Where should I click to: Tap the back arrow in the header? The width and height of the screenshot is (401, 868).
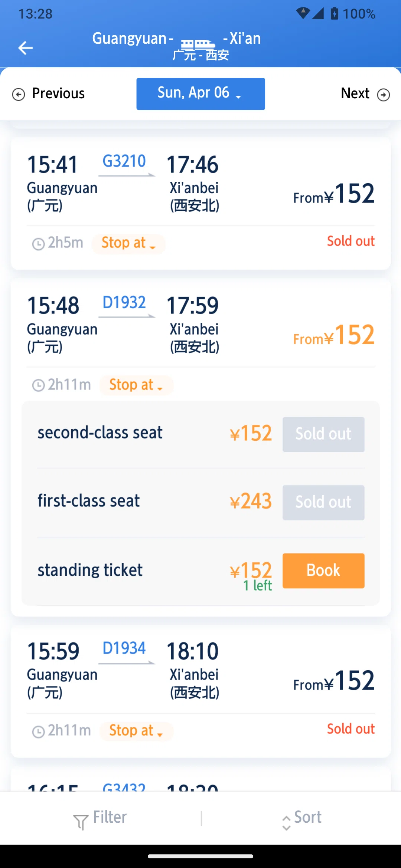tap(25, 48)
